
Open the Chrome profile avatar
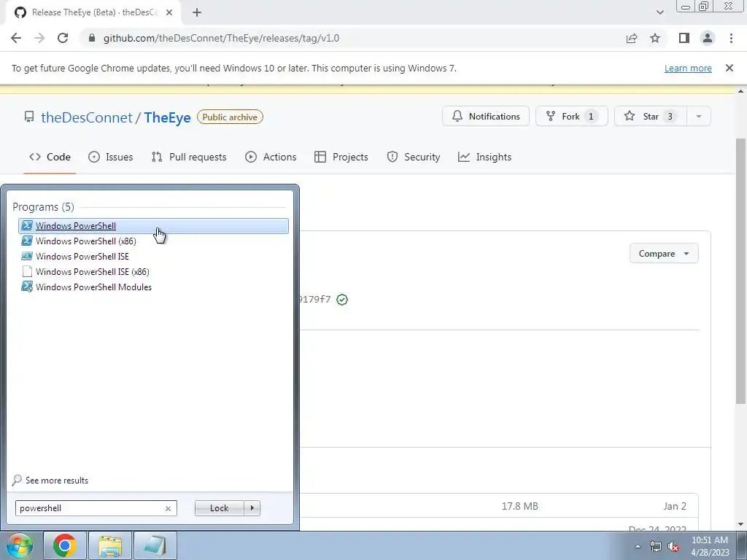(708, 38)
